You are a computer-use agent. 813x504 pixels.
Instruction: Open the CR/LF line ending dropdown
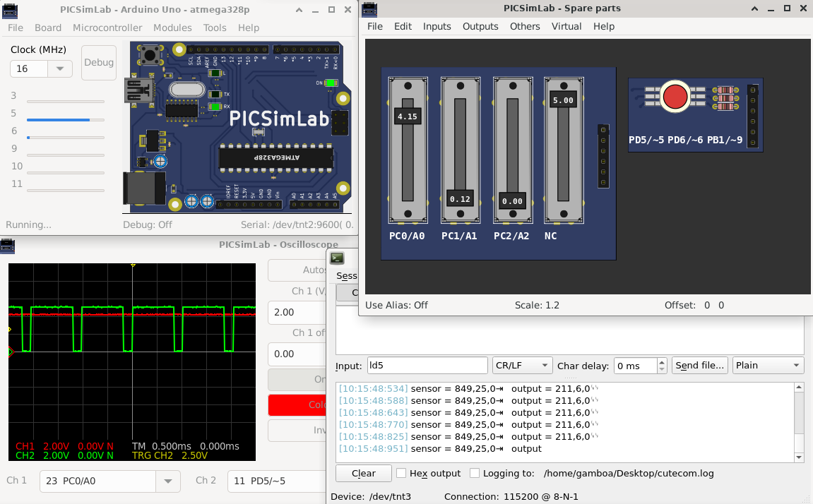pos(521,365)
